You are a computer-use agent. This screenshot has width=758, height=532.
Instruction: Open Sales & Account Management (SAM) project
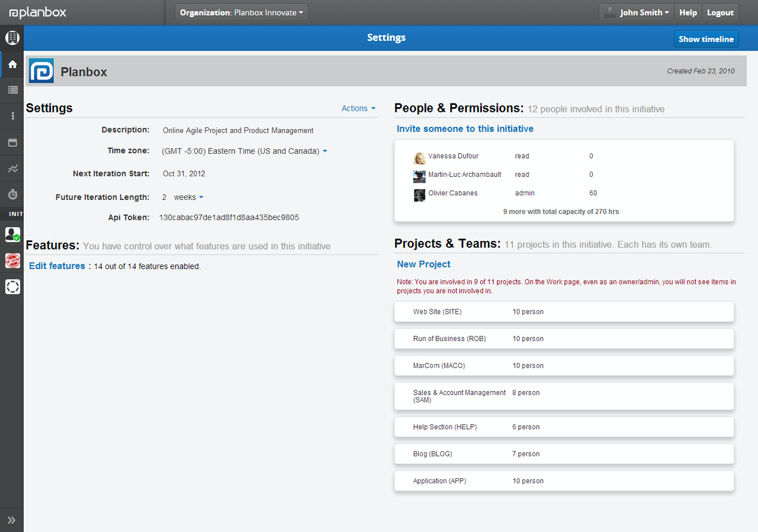(x=564, y=396)
